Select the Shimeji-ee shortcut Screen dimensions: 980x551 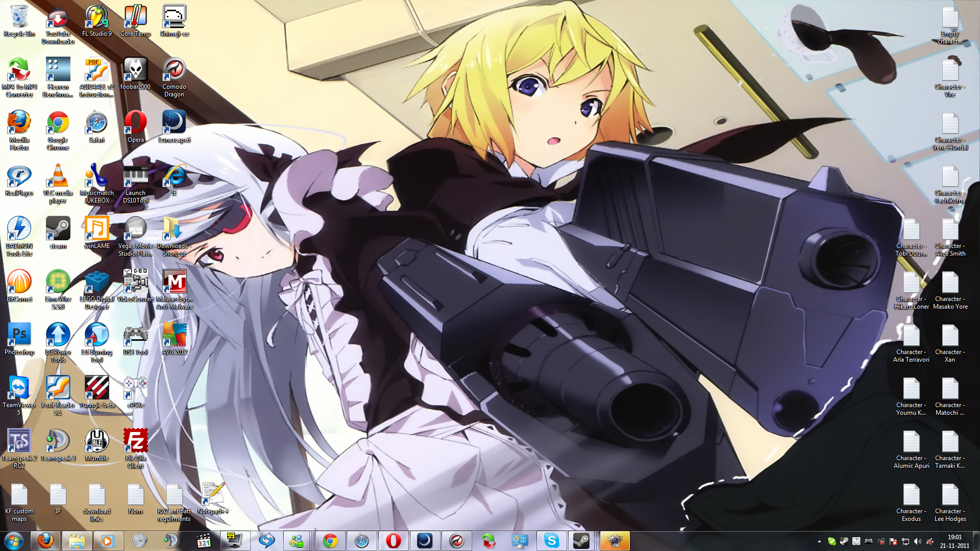pyautogui.click(x=174, y=21)
